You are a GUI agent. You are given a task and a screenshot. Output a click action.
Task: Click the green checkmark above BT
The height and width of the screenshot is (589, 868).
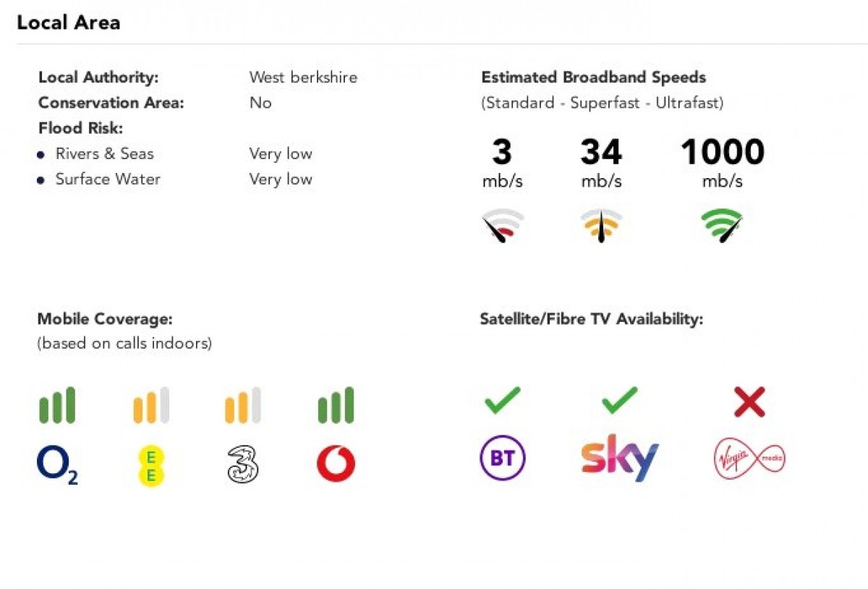pos(503,400)
